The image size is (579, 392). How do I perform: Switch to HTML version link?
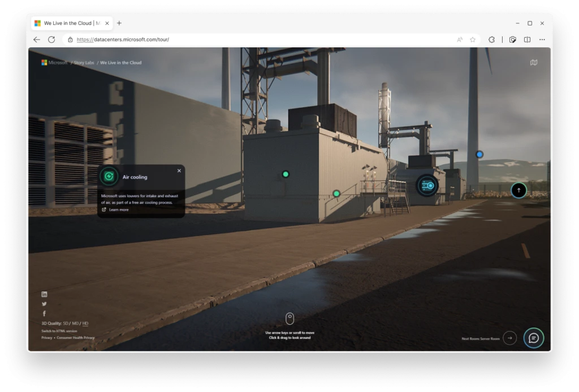(59, 331)
